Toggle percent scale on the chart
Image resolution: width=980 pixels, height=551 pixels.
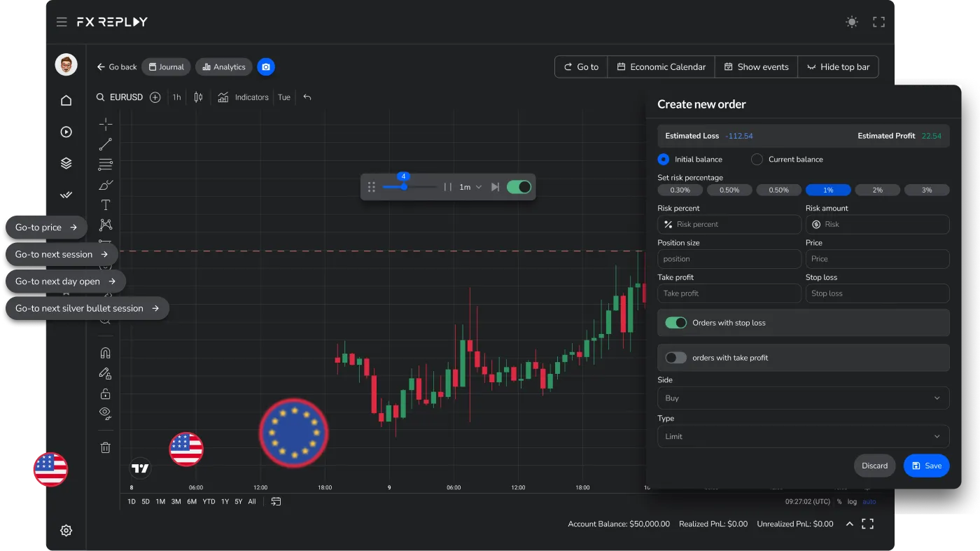pyautogui.click(x=839, y=501)
